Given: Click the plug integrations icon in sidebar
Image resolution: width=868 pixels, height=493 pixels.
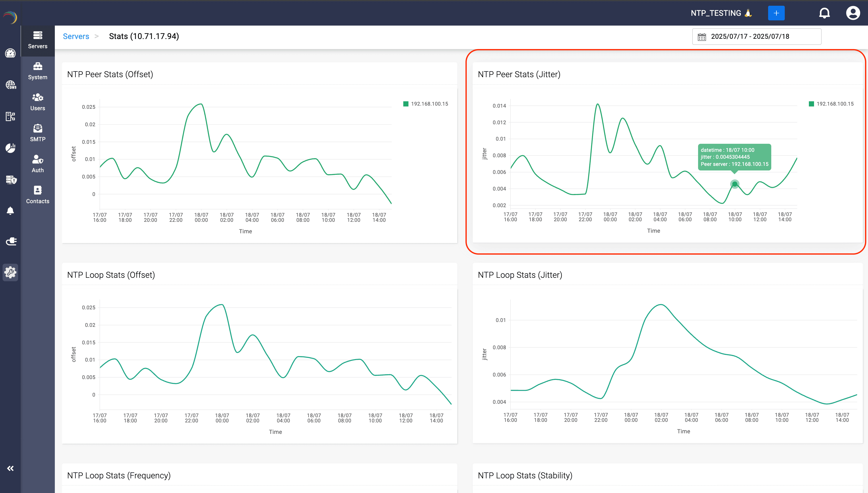Looking at the screenshot, I should 11,241.
